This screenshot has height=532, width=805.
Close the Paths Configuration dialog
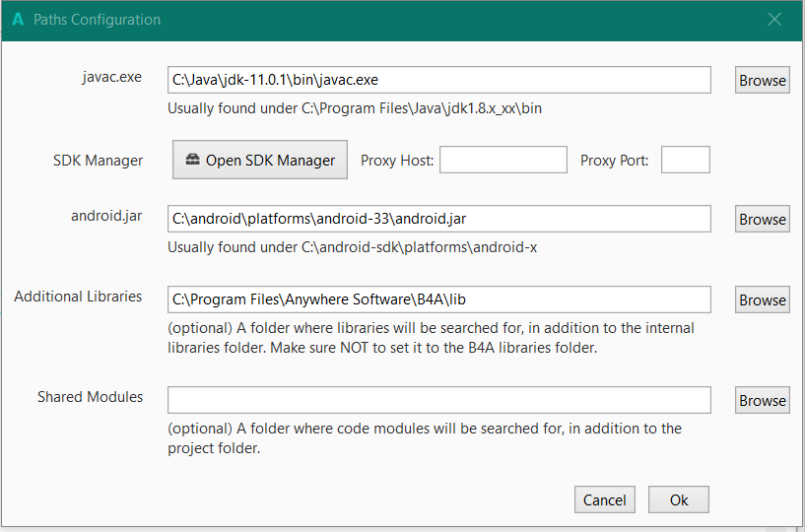[774, 20]
